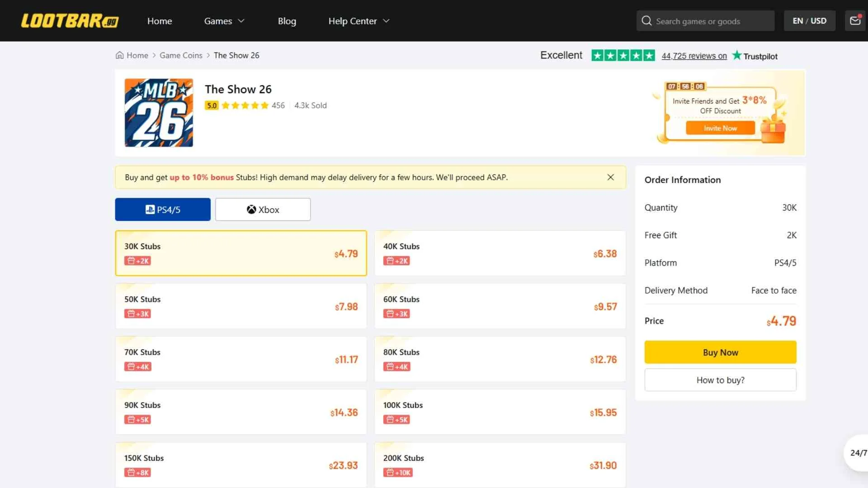Dismiss the bonus Stubs notice
868x488 pixels.
(610, 177)
